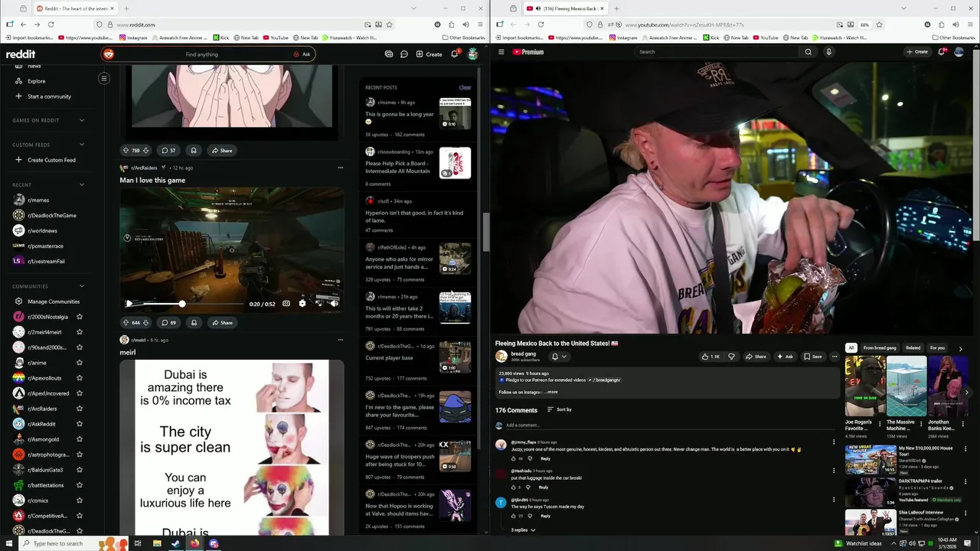This screenshot has height=551, width=980.
Task: Open File Explorer in taskbar
Action: point(156,544)
